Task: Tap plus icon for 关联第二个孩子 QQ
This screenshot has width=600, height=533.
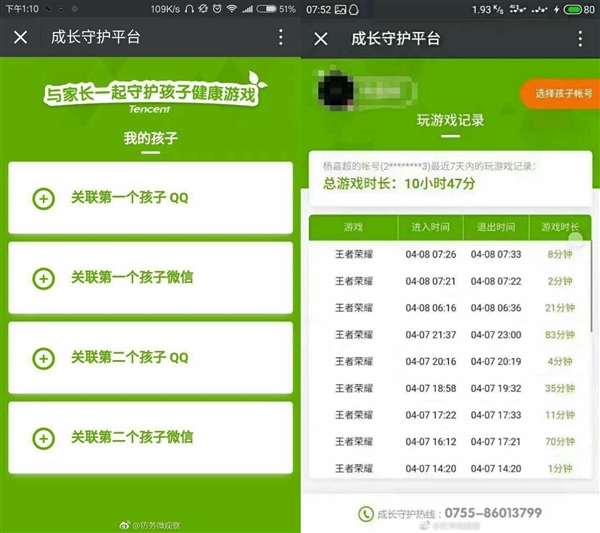Action: tap(43, 357)
